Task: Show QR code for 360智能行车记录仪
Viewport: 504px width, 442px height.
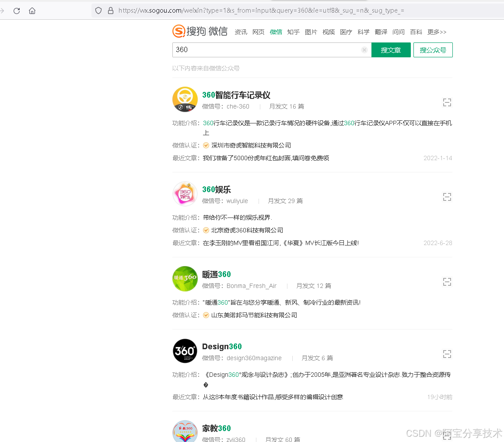Action: (x=447, y=102)
